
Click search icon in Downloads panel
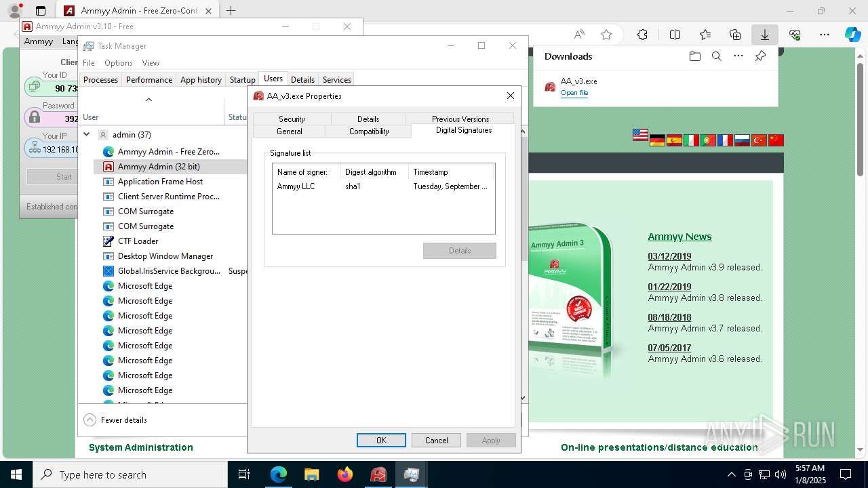pyautogui.click(x=716, y=56)
